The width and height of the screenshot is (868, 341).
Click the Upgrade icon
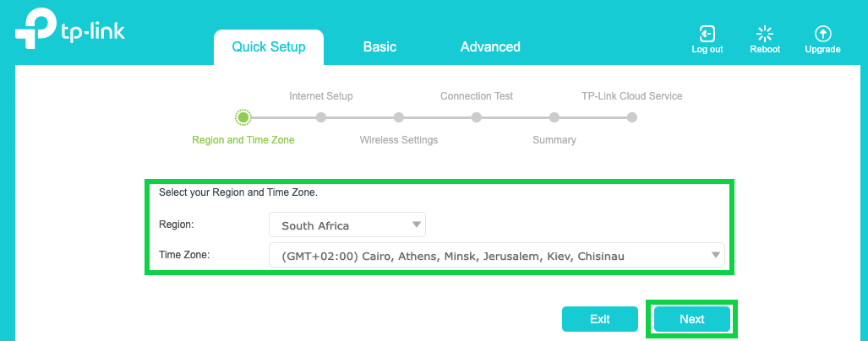coord(822,34)
